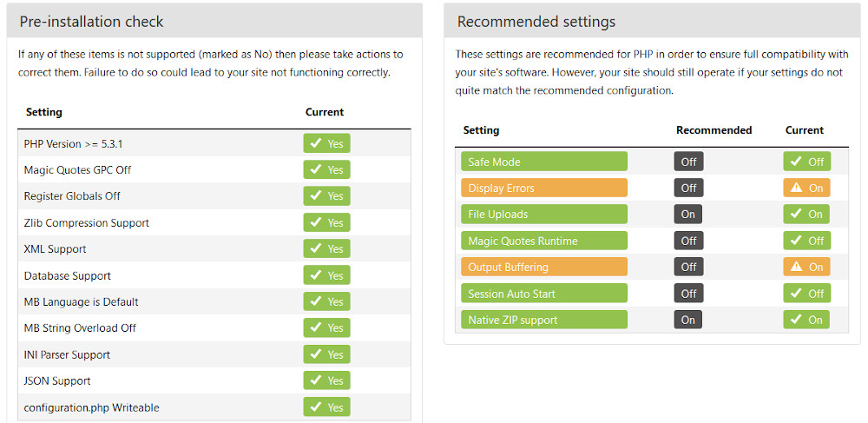The image size is (868, 423).
Task: Click the recommended On badge for File Uploads
Action: point(688,215)
